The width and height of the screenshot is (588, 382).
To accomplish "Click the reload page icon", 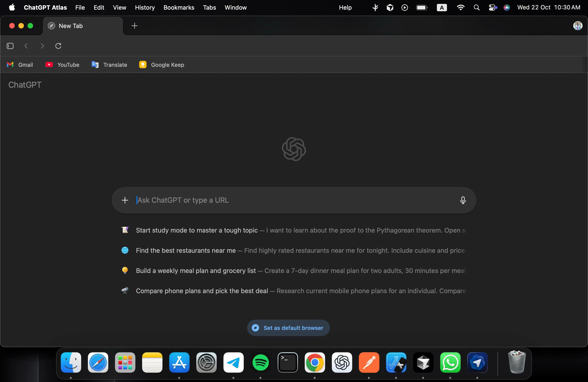I will (x=58, y=46).
